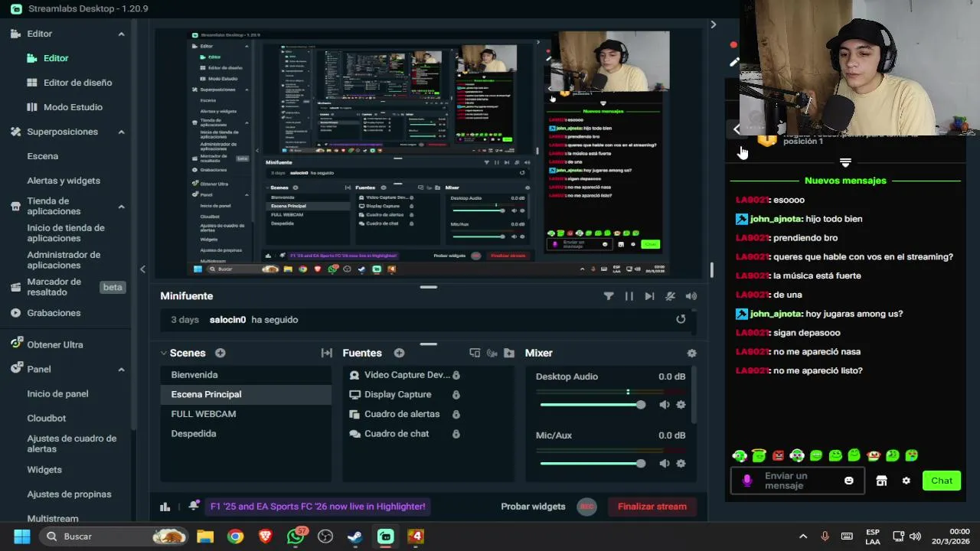Open Desktop Audio settings gear
Viewport: 980px width, 551px height.
pyautogui.click(x=681, y=404)
